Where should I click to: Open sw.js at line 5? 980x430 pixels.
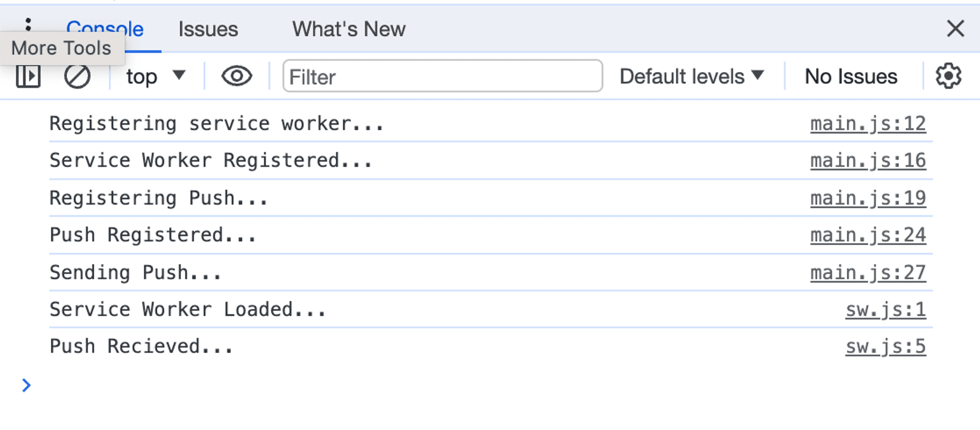coord(886,346)
